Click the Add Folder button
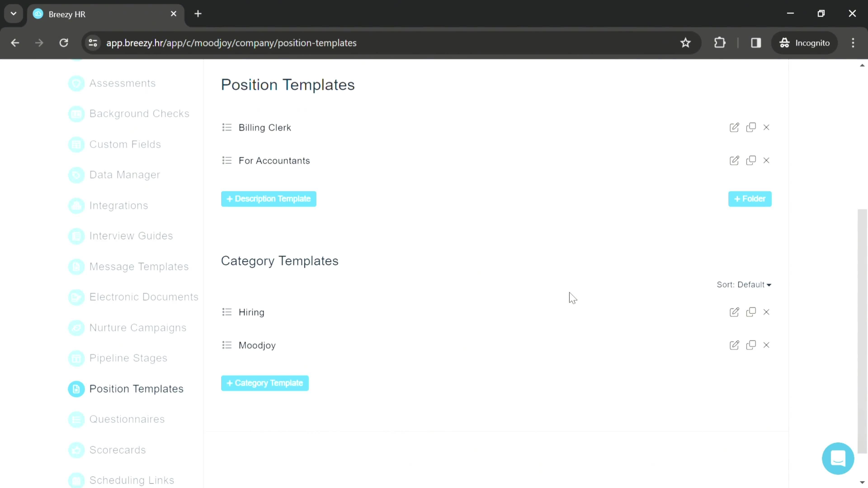 (750, 198)
